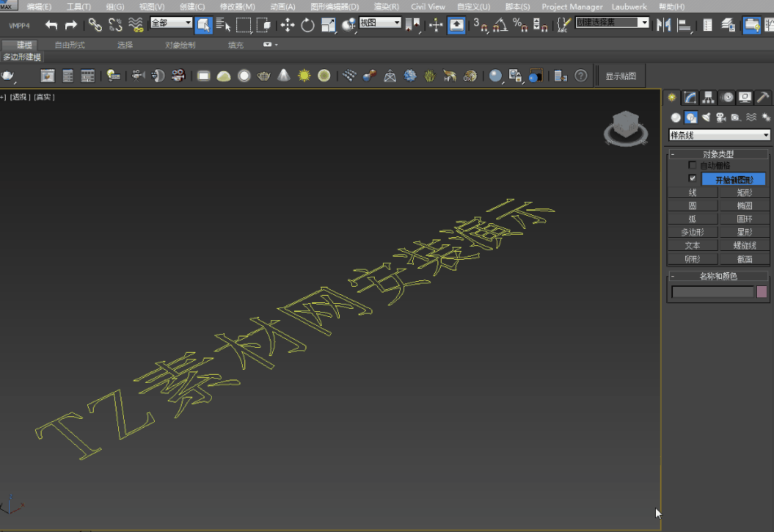Open the 全部 selection filter dropdown
The height and width of the screenshot is (532, 774).
tap(171, 23)
